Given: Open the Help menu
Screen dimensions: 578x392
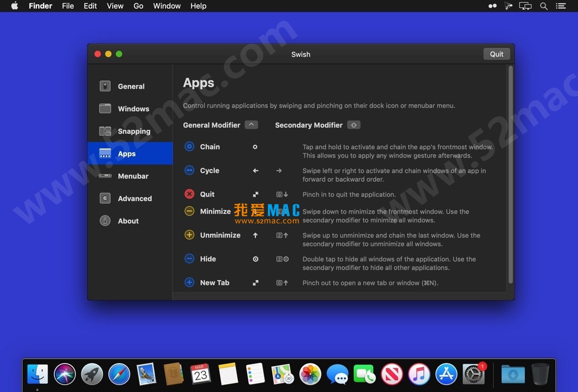Looking at the screenshot, I should 198,6.
